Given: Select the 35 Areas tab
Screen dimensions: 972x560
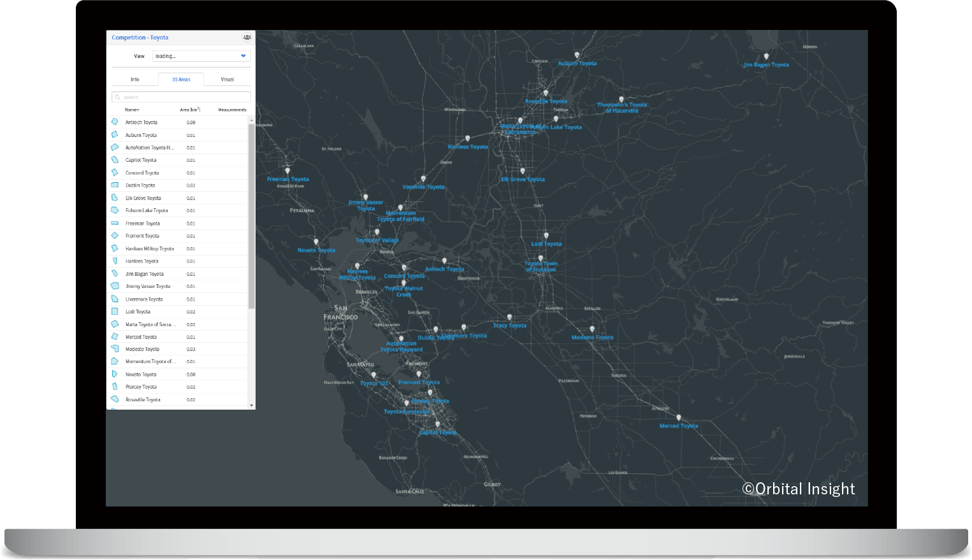Looking at the screenshot, I should click(x=181, y=80).
